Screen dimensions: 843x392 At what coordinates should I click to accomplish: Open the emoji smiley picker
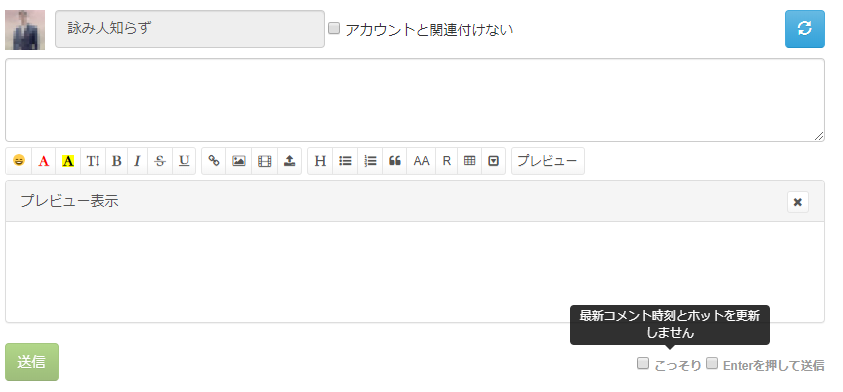coord(19,161)
